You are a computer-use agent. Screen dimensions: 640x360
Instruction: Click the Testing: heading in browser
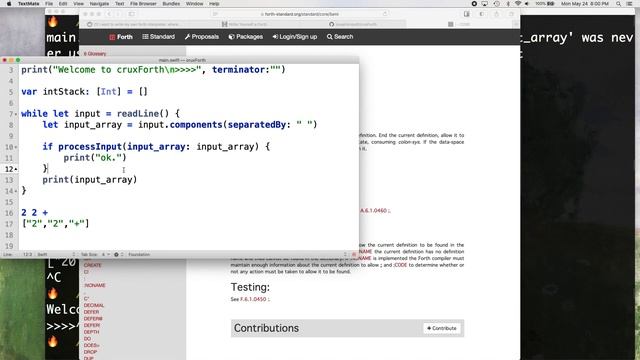coord(250,287)
